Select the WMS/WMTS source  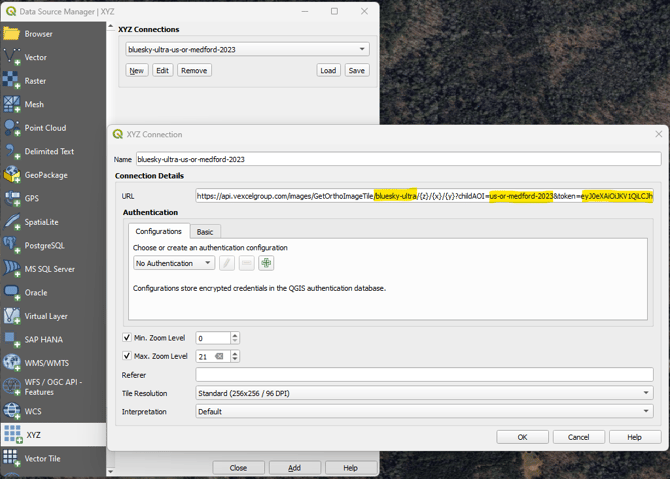(x=53, y=363)
